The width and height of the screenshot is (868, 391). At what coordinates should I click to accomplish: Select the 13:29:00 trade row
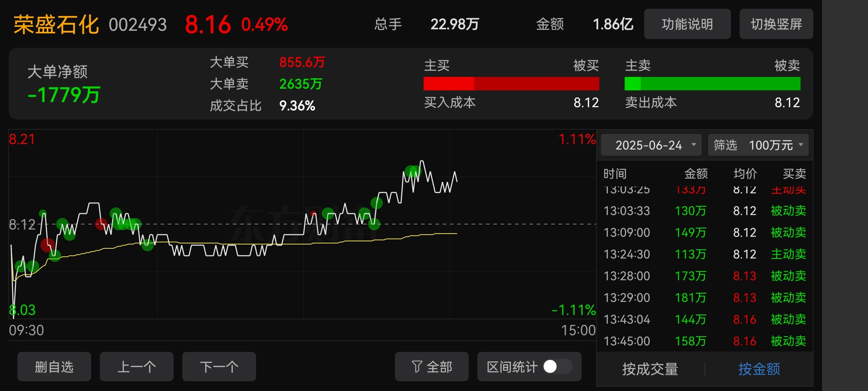click(705, 298)
